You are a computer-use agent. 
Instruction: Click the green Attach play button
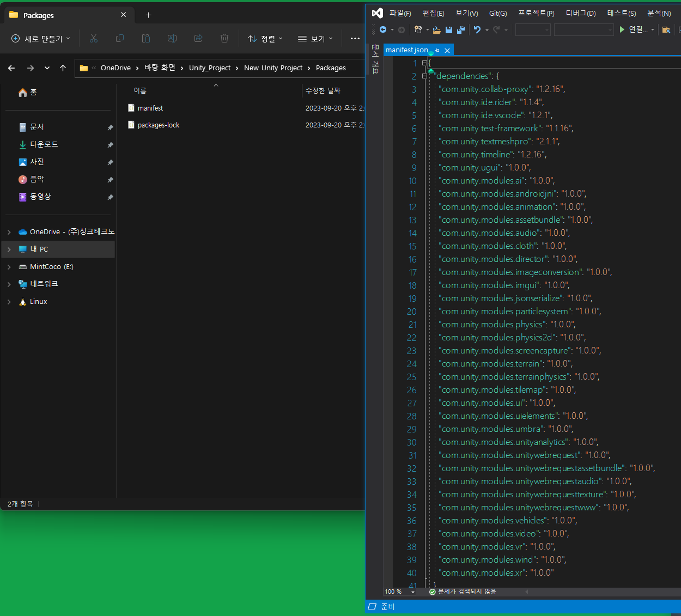point(622,29)
